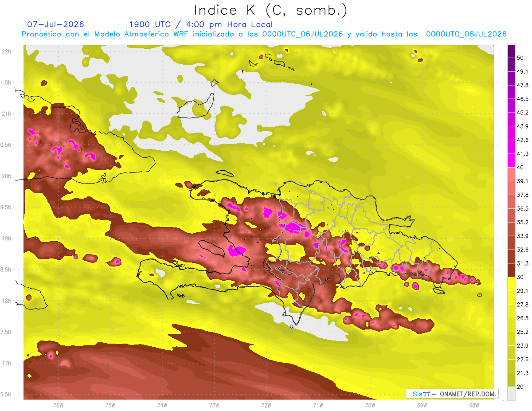This screenshot has width=532, height=411.
Task: Click the dark brown swatch between the 30 and 31.3 labels
Action: pos(511,270)
